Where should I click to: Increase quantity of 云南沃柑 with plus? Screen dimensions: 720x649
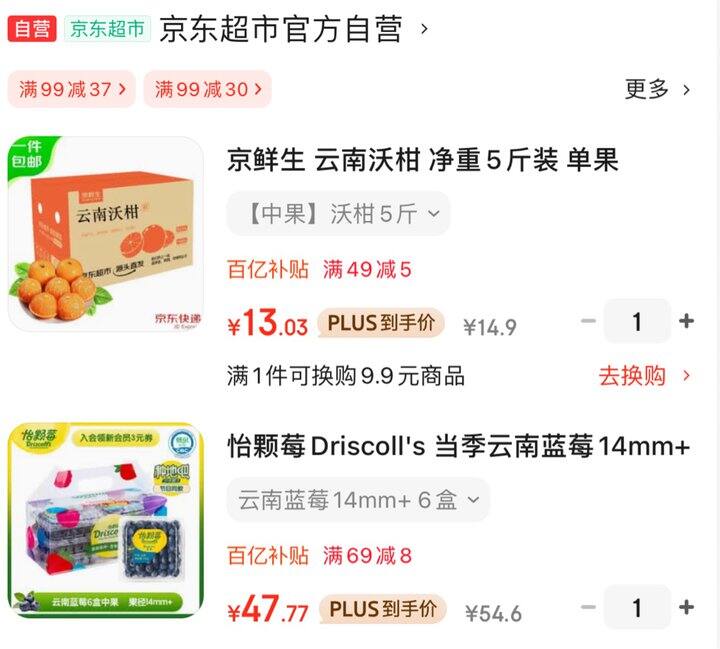(x=686, y=321)
